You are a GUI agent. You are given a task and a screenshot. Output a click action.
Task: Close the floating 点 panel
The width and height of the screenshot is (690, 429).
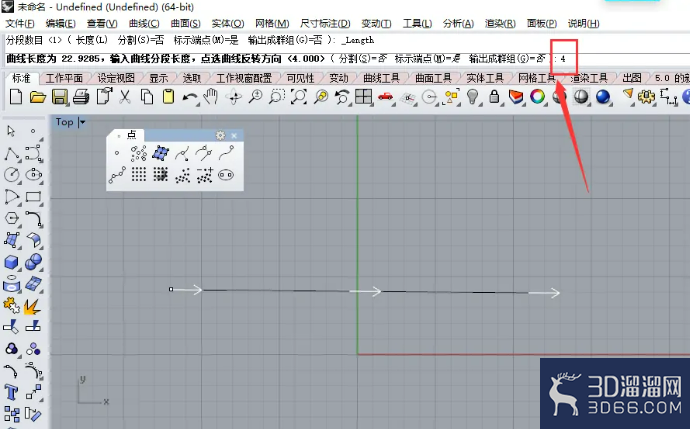click(234, 136)
